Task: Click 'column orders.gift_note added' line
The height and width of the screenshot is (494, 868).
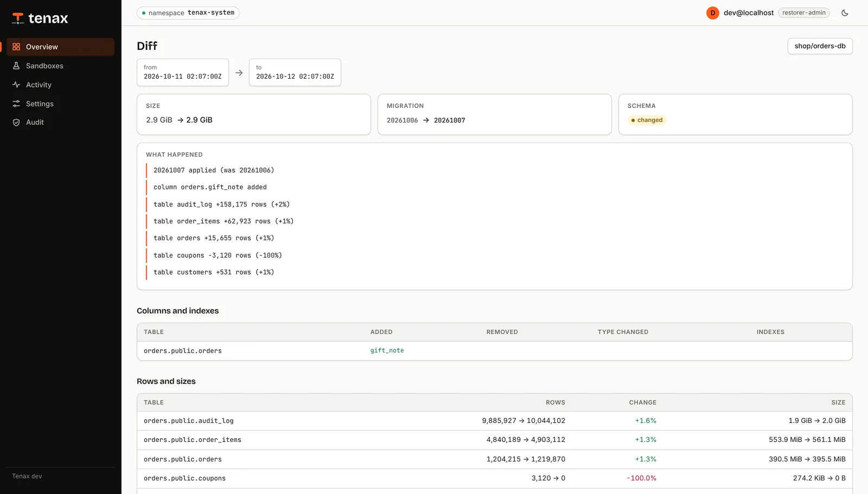Action: pos(210,187)
